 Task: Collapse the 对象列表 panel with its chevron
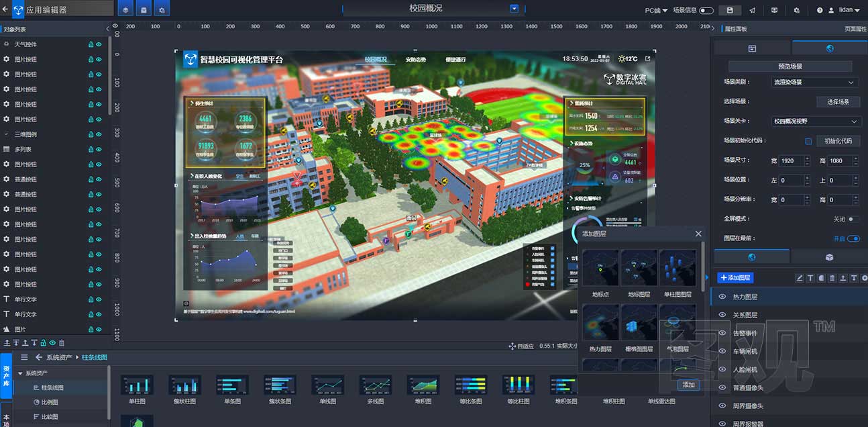pos(108,29)
